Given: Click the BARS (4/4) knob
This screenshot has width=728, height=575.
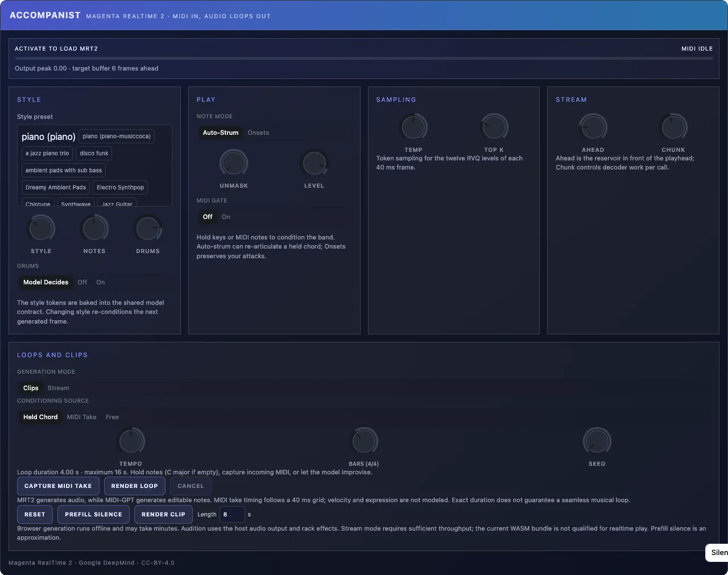Looking at the screenshot, I should pos(364,441).
